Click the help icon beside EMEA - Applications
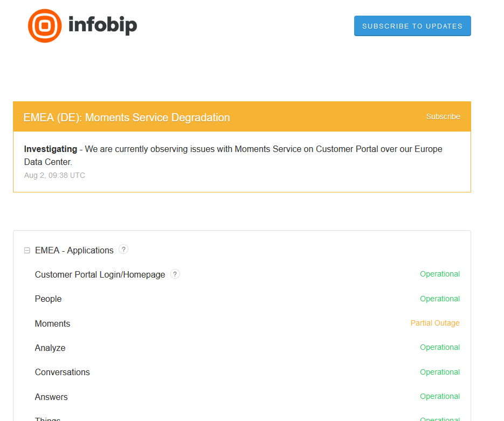504x421 pixels. point(123,250)
